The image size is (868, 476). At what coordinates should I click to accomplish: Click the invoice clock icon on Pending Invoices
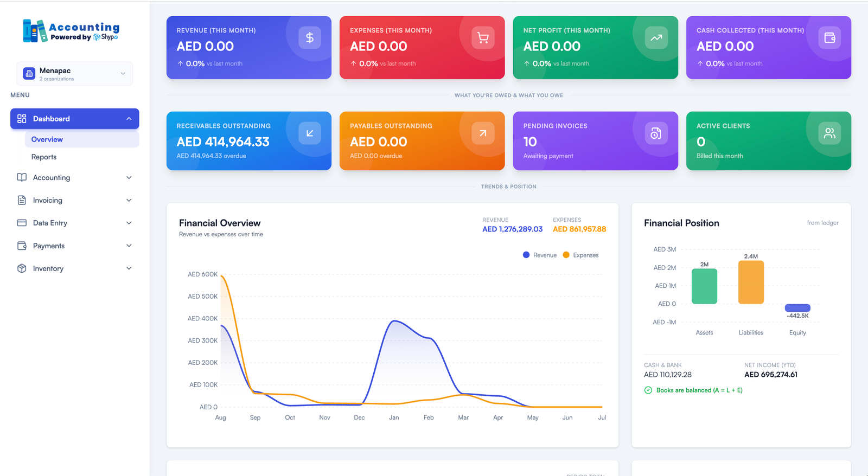[656, 133]
